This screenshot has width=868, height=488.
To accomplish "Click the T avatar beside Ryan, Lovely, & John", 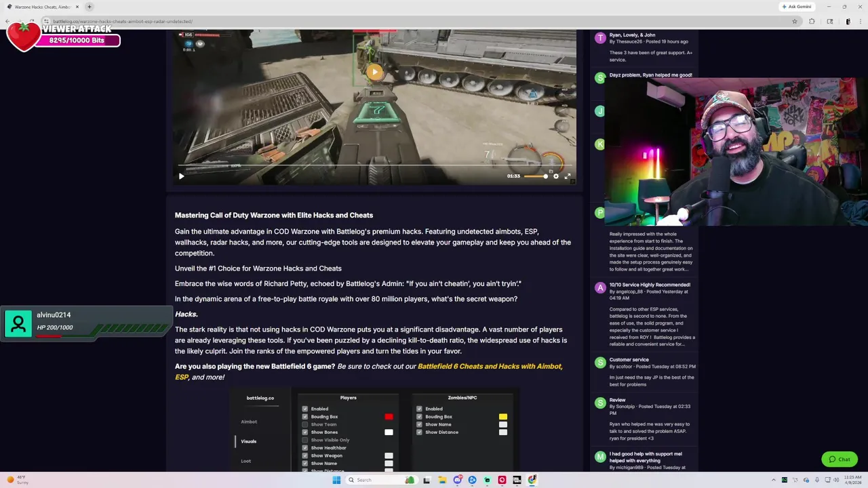I will coord(600,38).
